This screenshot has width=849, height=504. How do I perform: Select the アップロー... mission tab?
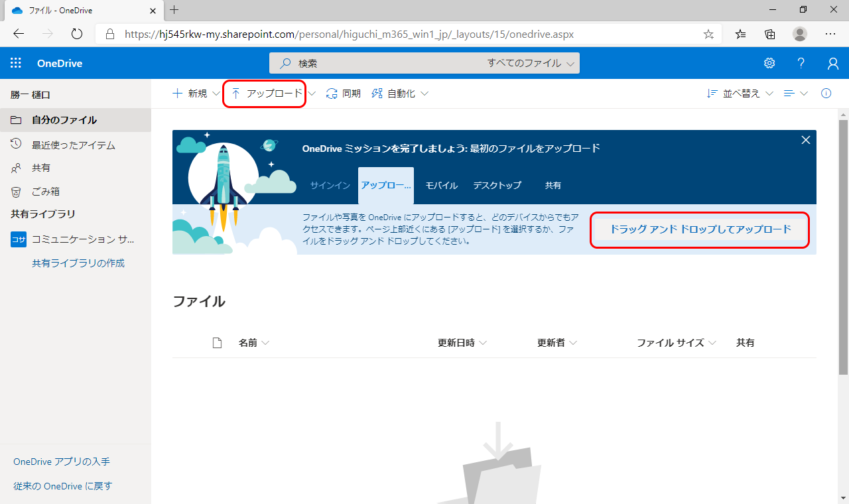point(386,186)
